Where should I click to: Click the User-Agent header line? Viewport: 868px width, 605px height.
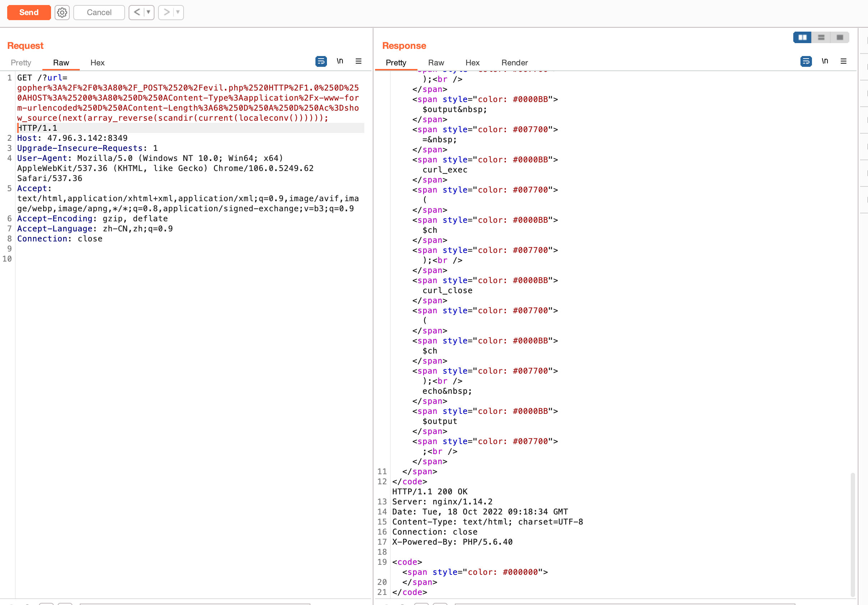click(x=166, y=168)
